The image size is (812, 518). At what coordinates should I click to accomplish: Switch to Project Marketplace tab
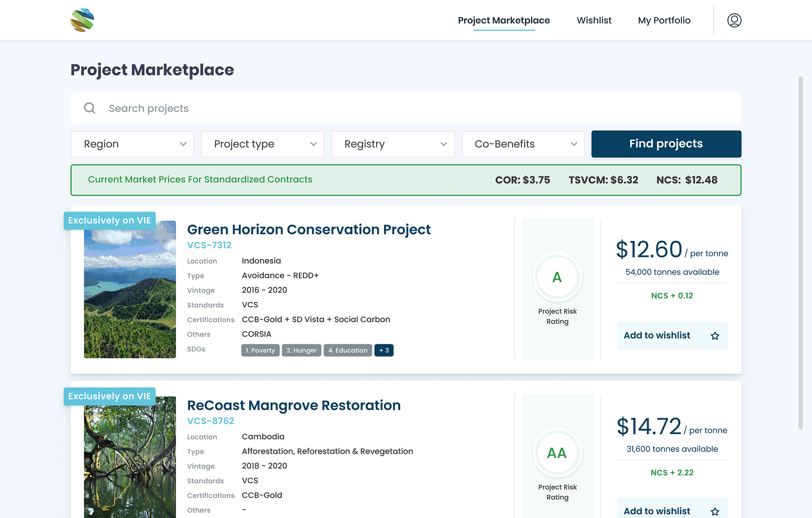pos(504,20)
